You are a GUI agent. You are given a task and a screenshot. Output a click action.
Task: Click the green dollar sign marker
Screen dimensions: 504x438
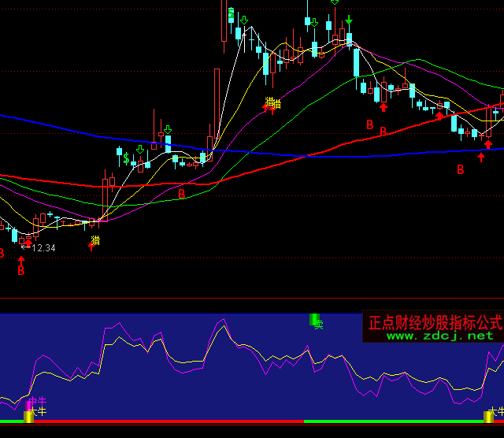coord(126,158)
